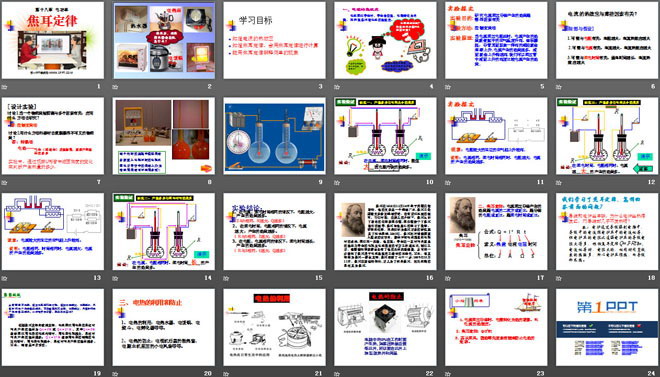Select slide 20 titled 电热的利用和防止

pos(163,327)
